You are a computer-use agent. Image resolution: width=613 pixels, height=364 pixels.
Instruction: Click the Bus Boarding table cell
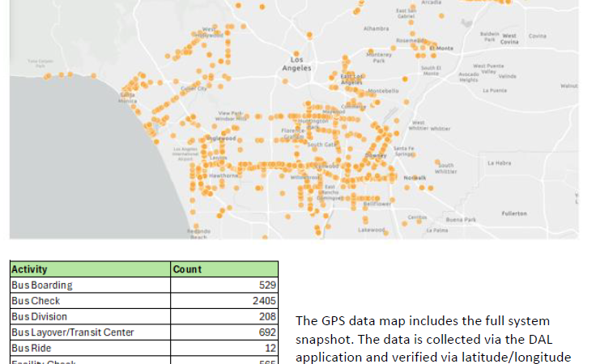[90, 286]
